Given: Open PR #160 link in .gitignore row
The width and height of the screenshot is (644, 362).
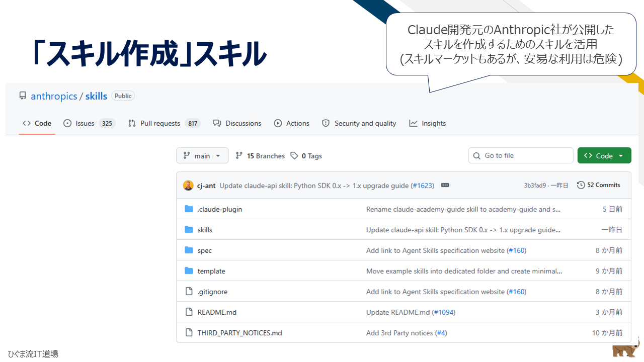Looking at the screenshot, I should 517,292.
